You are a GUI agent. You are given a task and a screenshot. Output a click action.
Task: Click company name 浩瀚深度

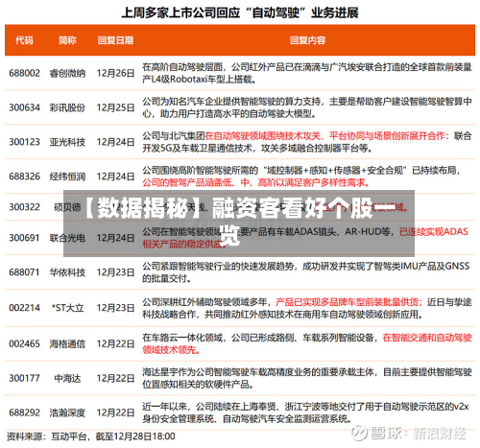tap(67, 413)
